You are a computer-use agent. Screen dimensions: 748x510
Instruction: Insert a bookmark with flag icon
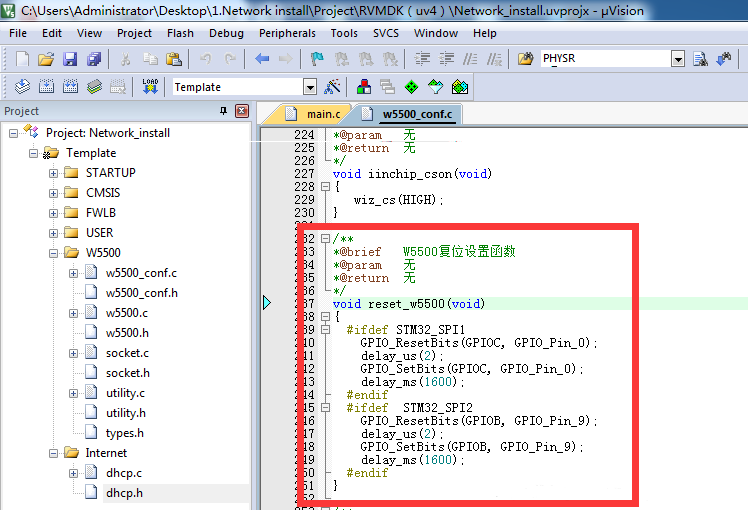(x=317, y=59)
